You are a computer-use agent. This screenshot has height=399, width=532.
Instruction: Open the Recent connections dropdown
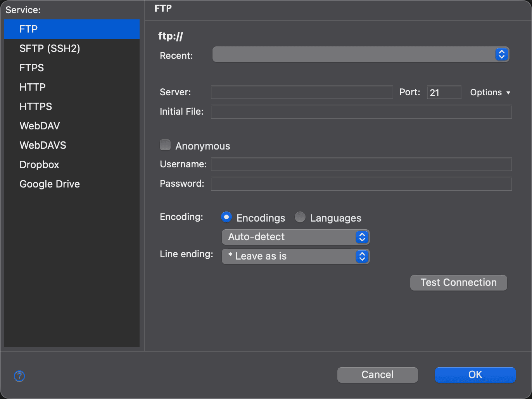click(361, 55)
